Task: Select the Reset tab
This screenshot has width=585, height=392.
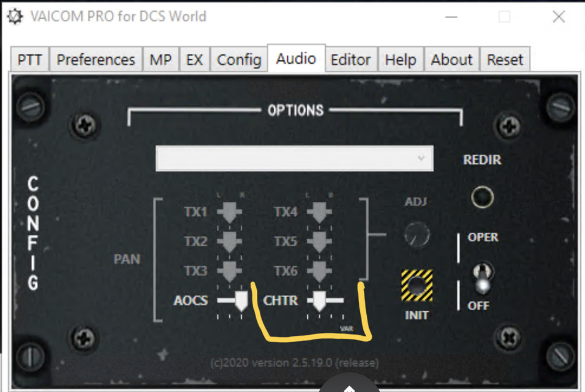Action: (x=505, y=59)
